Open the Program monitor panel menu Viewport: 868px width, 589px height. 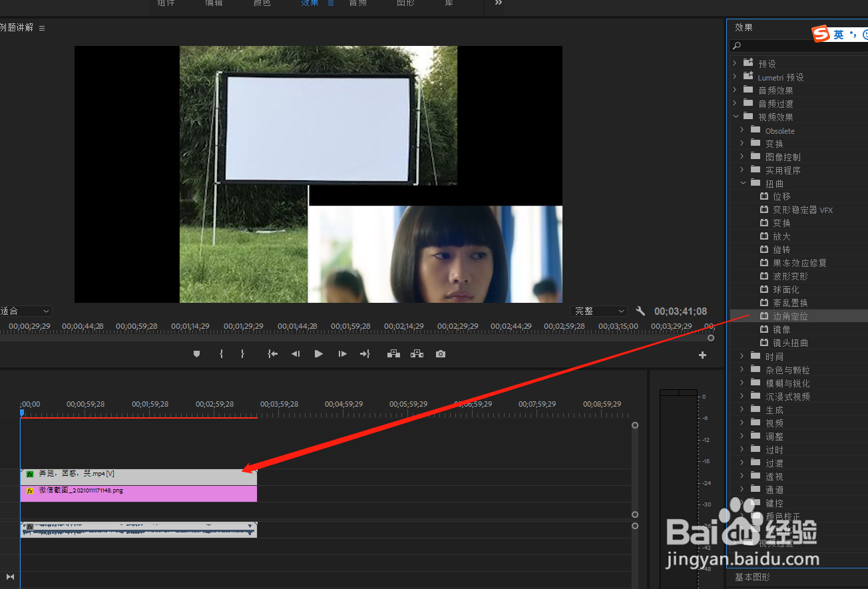click(42, 28)
